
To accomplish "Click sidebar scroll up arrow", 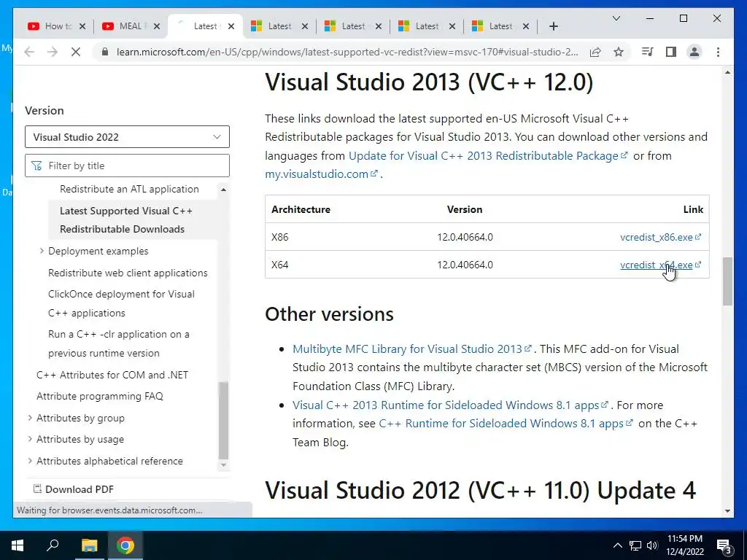I will click(223, 190).
